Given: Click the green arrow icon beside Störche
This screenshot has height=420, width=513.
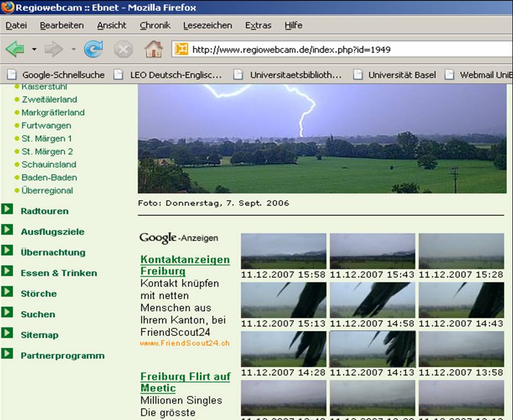Looking at the screenshot, I should (7, 292).
